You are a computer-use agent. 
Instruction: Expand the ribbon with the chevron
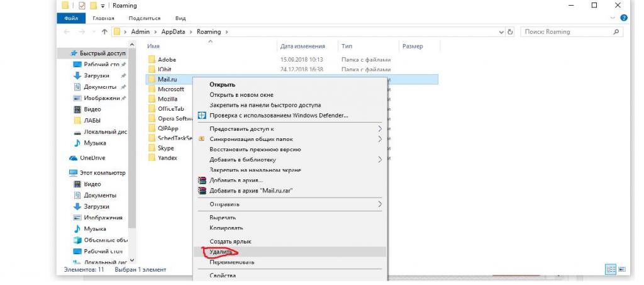click(613, 18)
